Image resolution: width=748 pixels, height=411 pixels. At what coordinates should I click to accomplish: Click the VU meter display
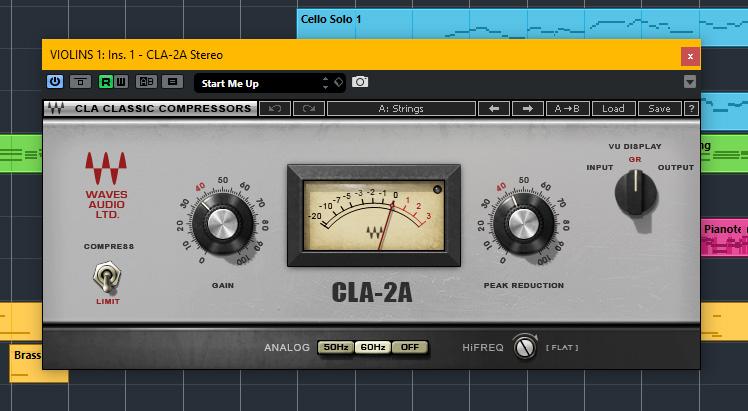[374, 216]
